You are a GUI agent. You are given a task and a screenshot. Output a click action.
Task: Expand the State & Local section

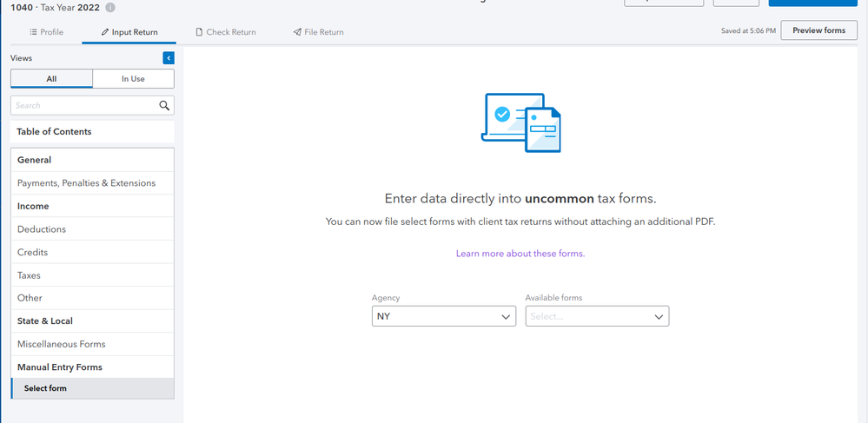(x=45, y=321)
